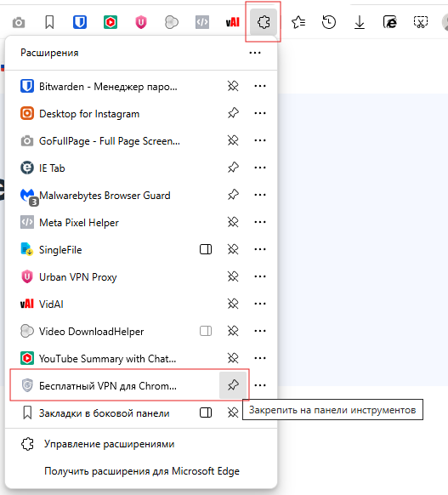Viewport: 448px width, 495px height.
Task: Open Закладки в боковой панели side panel
Action: [206, 412]
